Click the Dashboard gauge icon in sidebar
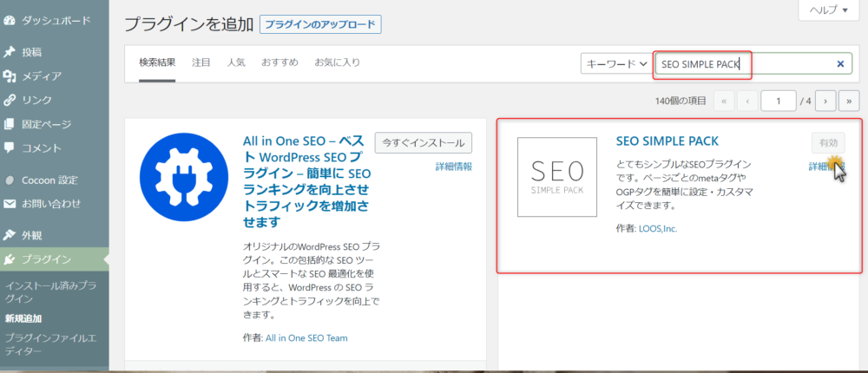Screen dimensions: 868x373 point(10,19)
